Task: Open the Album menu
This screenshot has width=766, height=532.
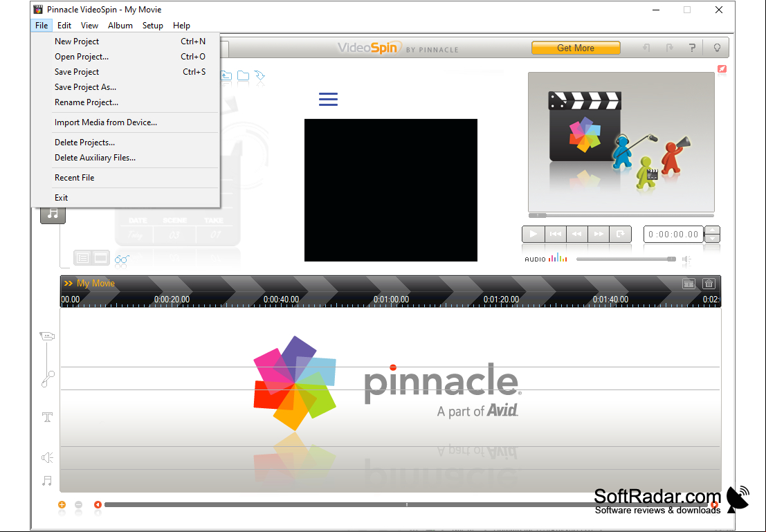Action: pyautogui.click(x=120, y=26)
